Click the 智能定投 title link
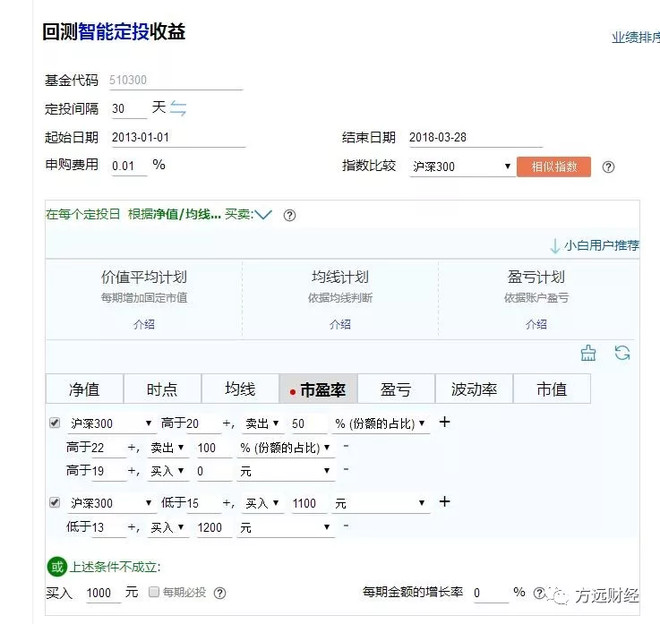 pos(114,32)
